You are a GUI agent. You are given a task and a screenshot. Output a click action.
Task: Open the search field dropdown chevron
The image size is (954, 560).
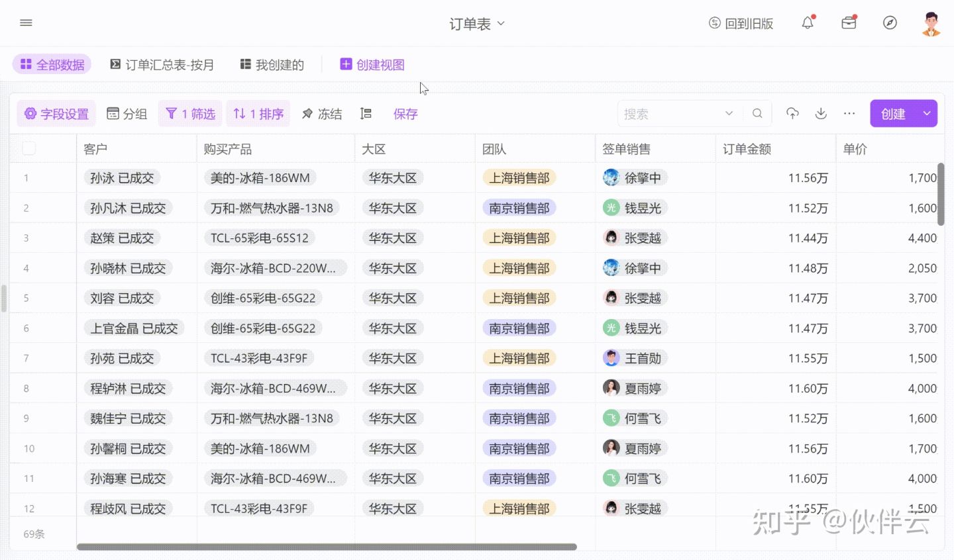click(729, 114)
